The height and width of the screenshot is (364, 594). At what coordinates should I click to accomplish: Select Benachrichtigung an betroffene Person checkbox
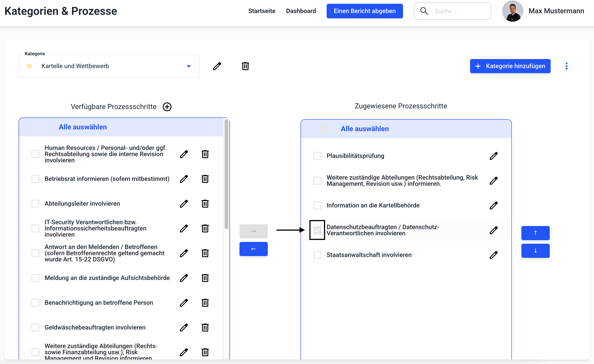coord(35,303)
